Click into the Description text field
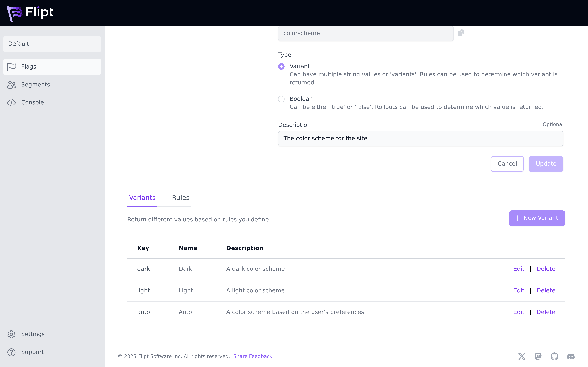This screenshot has height=367, width=588. tap(420, 138)
